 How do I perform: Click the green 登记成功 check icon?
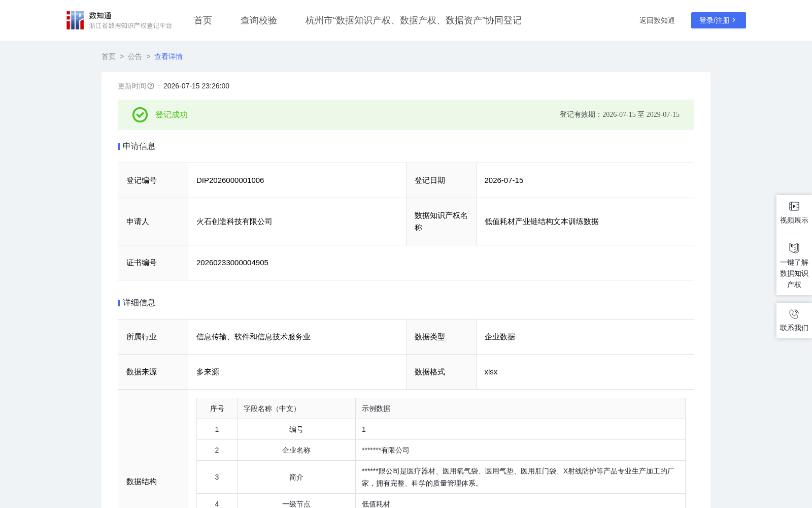140,115
